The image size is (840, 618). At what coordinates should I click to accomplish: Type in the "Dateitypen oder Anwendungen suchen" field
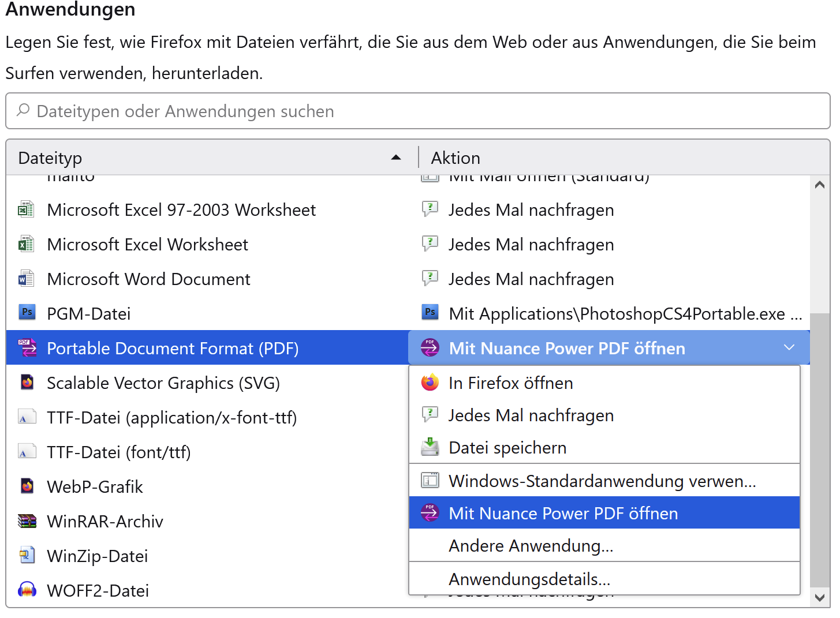pyautogui.click(x=404, y=111)
